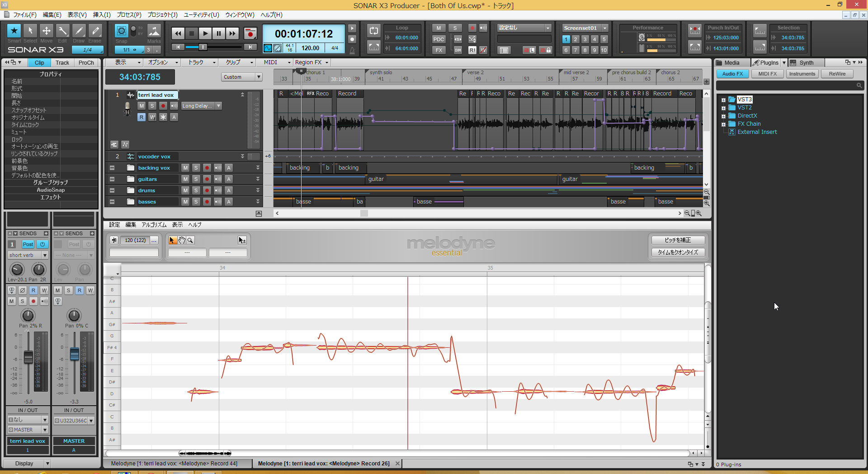Expand the VST3 plugin folder
The height and width of the screenshot is (474, 868).
coord(723,100)
